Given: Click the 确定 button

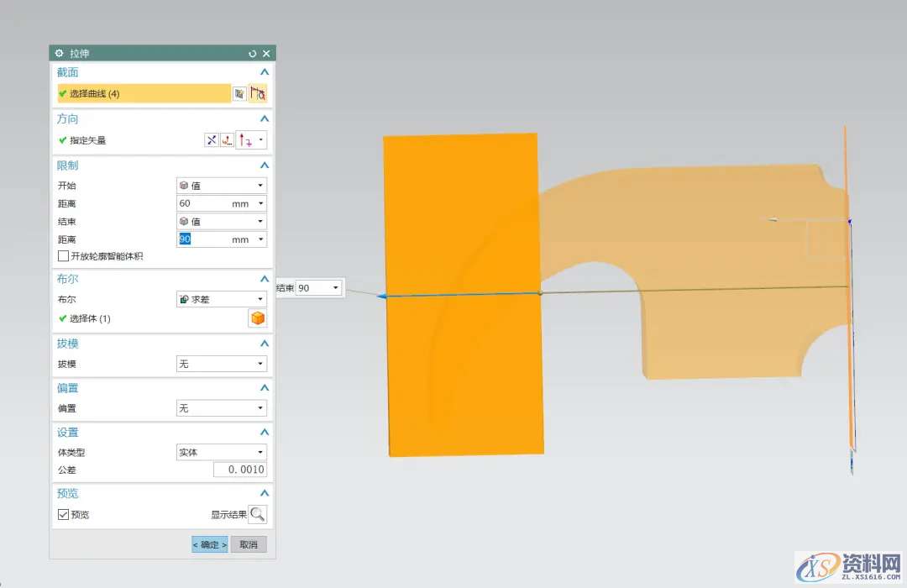Looking at the screenshot, I should coord(209,544).
